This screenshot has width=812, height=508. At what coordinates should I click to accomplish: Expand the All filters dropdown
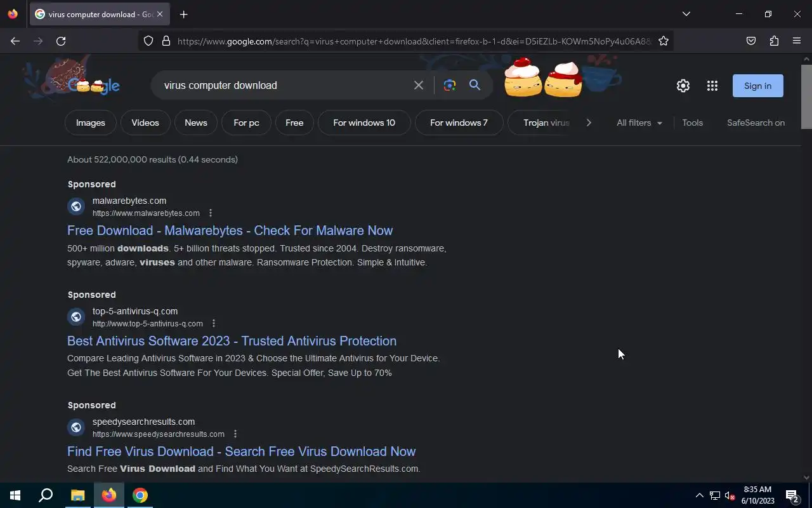pyautogui.click(x=639, y=123)
